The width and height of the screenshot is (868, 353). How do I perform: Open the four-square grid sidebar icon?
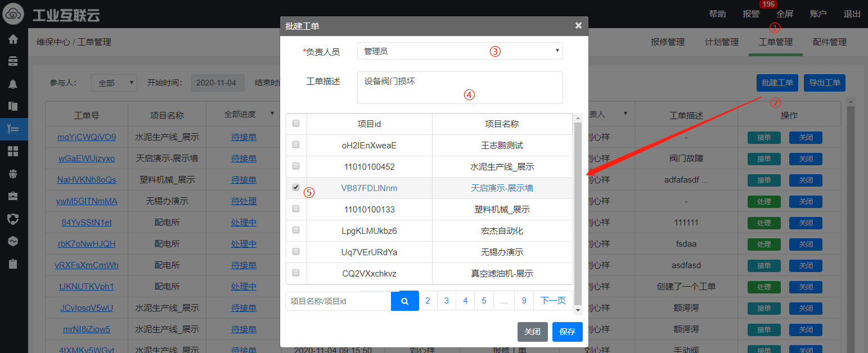[x=13, y=151]
